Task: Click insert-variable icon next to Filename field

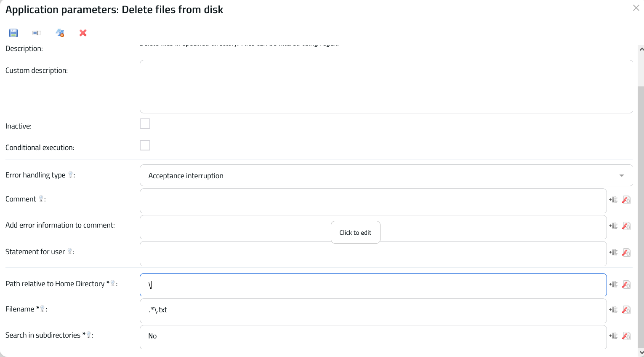Action: [x=613, y=310]
